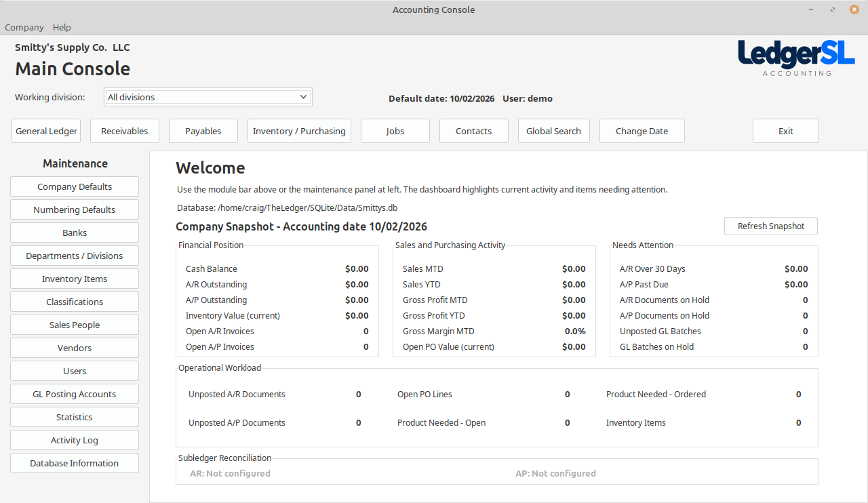The width and height of the screenshot is (868, 503).
Task: Maximize the Accounting Console window
Action: [833, 9]
